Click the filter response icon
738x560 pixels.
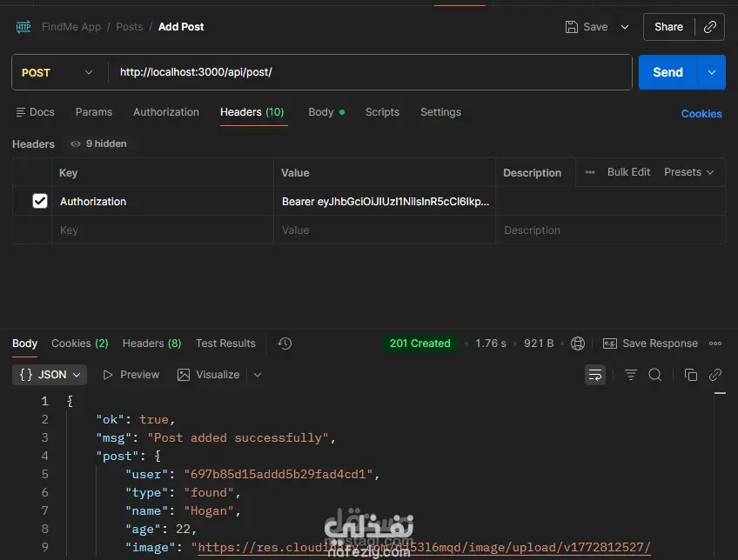(x=631, y=375)
